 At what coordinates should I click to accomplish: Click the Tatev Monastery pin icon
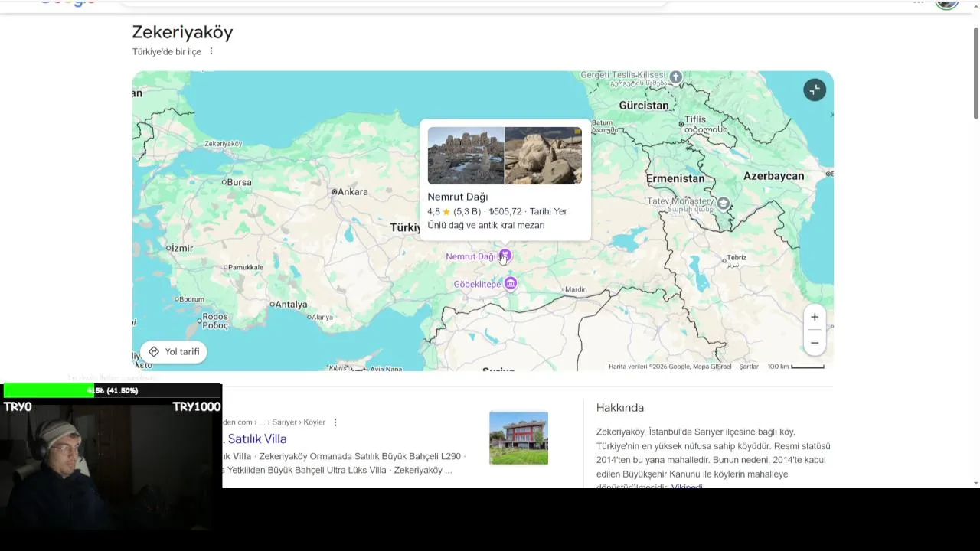(x=724, y=204)
